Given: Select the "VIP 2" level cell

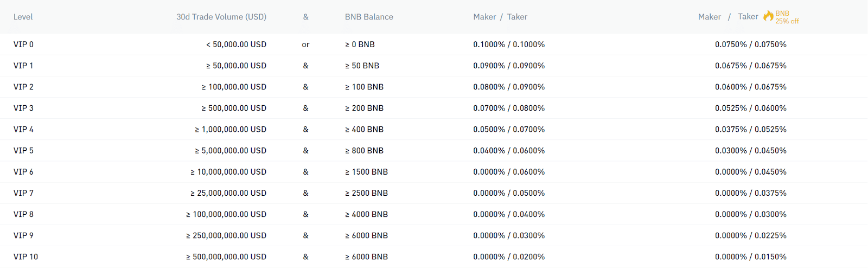Looking at the screenshot, I should (x=23, y=87).
